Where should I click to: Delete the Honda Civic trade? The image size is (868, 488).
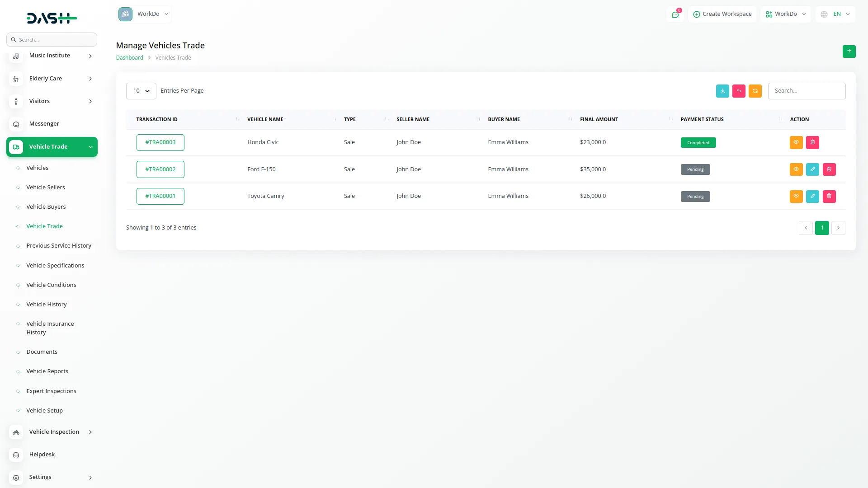[812, 142]
